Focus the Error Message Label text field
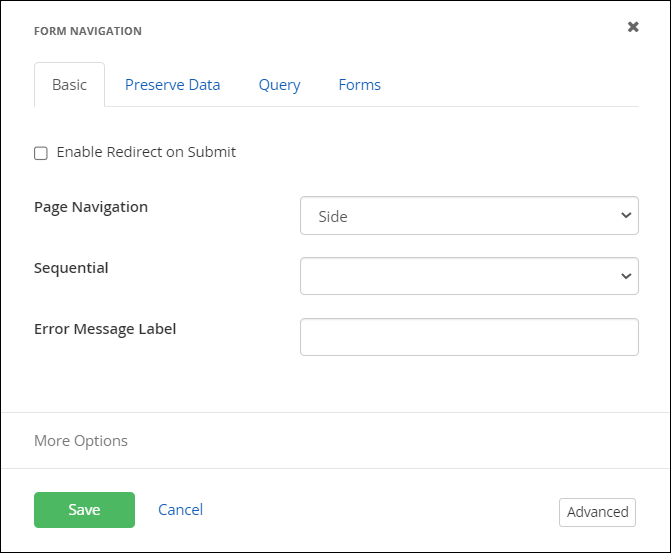 468,337
